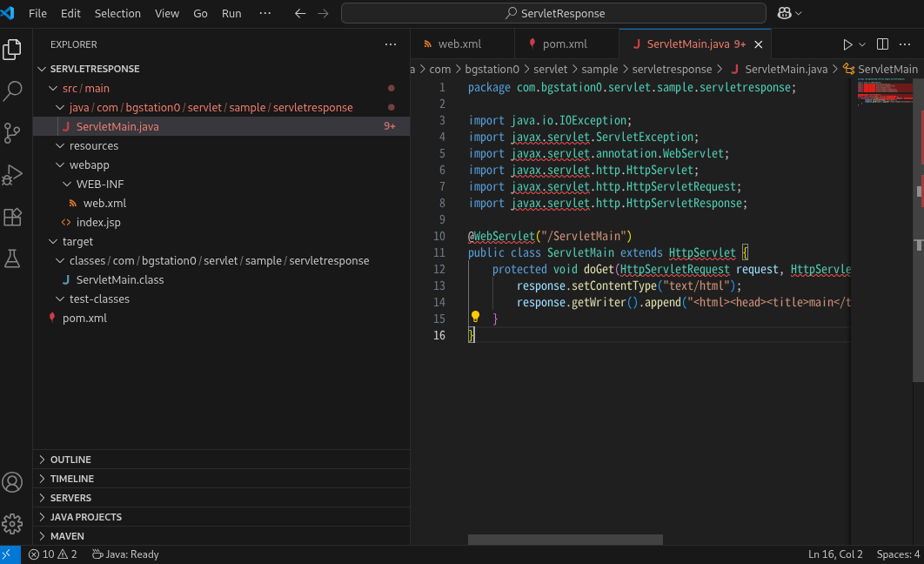924x564 pixels.
Task: Go back with the left arrow
Action: pos(300,13)
